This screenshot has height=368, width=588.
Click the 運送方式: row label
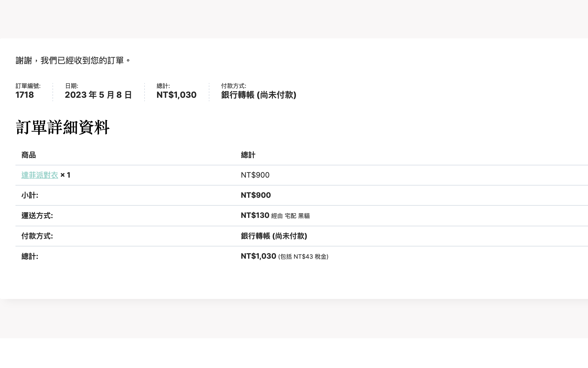pos(37,216)
